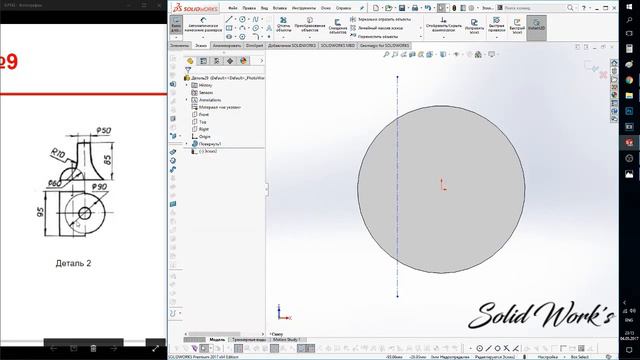Click Mirror Entities (Зеркально отразить объекты)

click(380, 19)
